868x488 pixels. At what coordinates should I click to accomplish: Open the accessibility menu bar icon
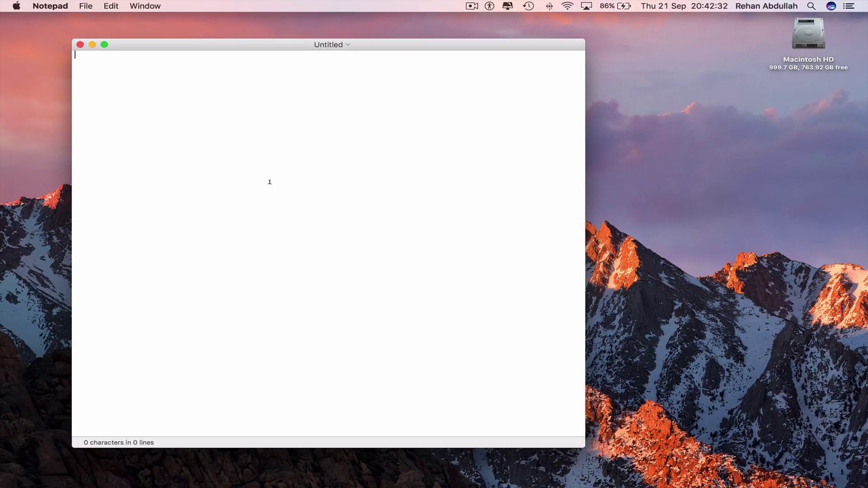(x=490, y=6)
